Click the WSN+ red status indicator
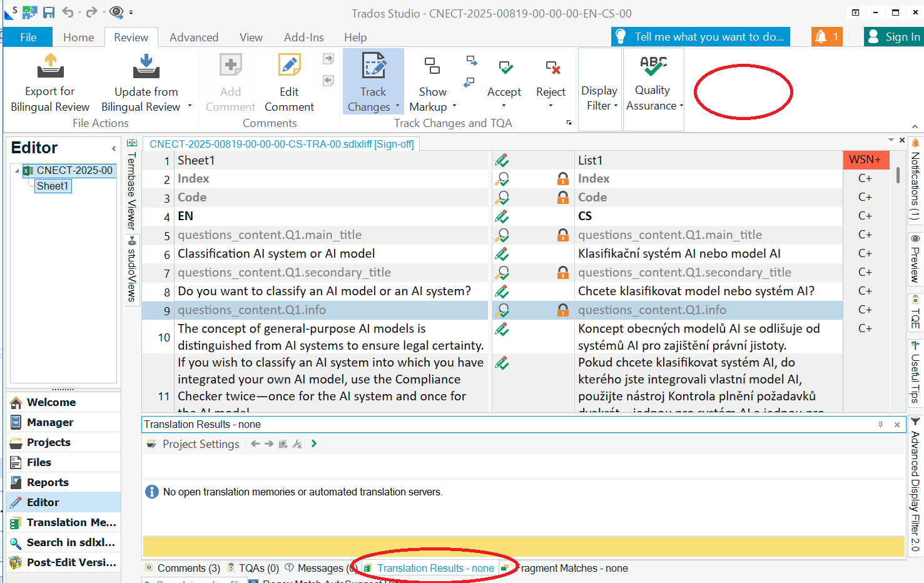 [866, 160]
